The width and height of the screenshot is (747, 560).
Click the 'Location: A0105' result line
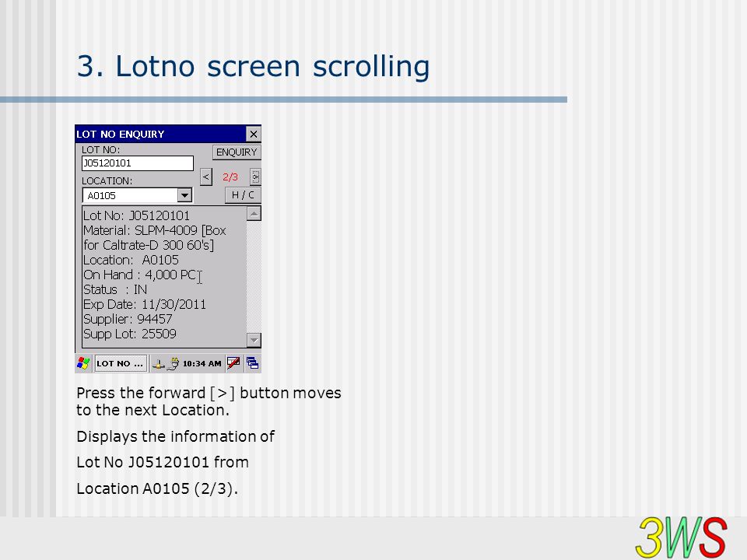pos(131,260)
